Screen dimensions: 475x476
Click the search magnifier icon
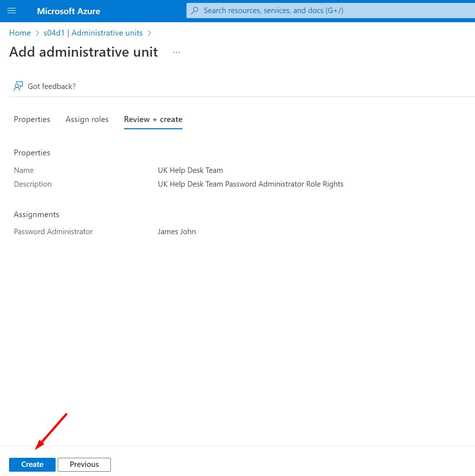(195, 11)
